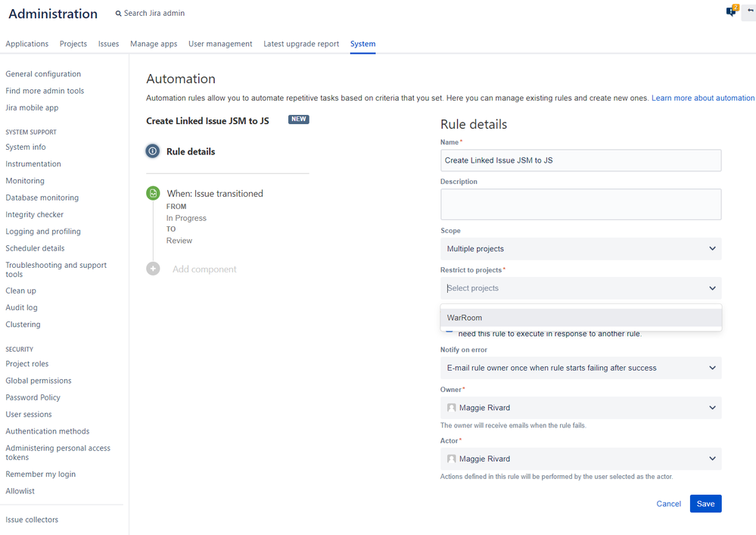Open Logging and profiling

[x=43, y=232]
